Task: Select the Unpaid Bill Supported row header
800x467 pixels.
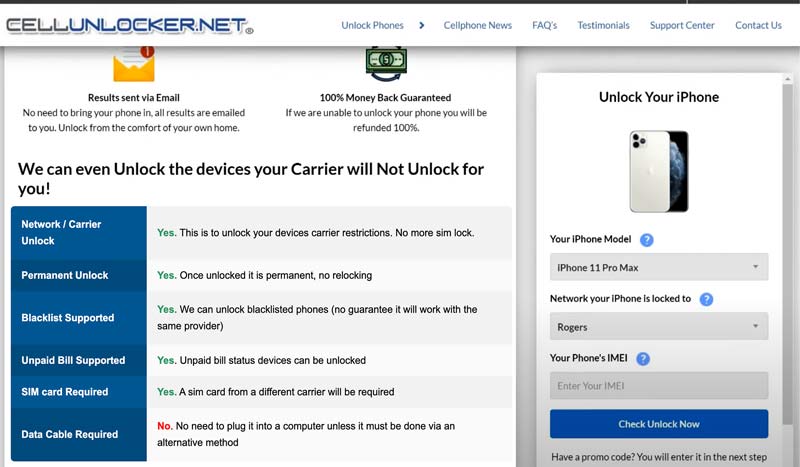Action: click(79, 360)
